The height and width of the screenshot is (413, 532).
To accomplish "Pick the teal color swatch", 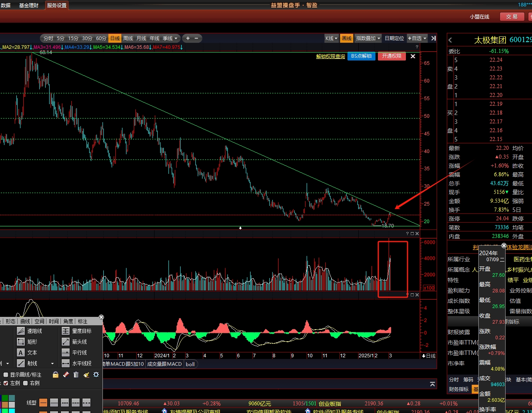I will tap(12, 399).
